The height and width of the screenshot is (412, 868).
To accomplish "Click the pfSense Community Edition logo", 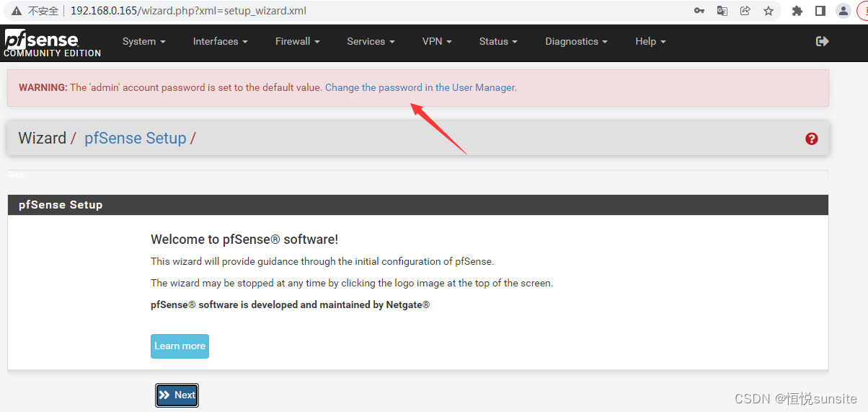I will pyautogui.click(x=52, y=43).
